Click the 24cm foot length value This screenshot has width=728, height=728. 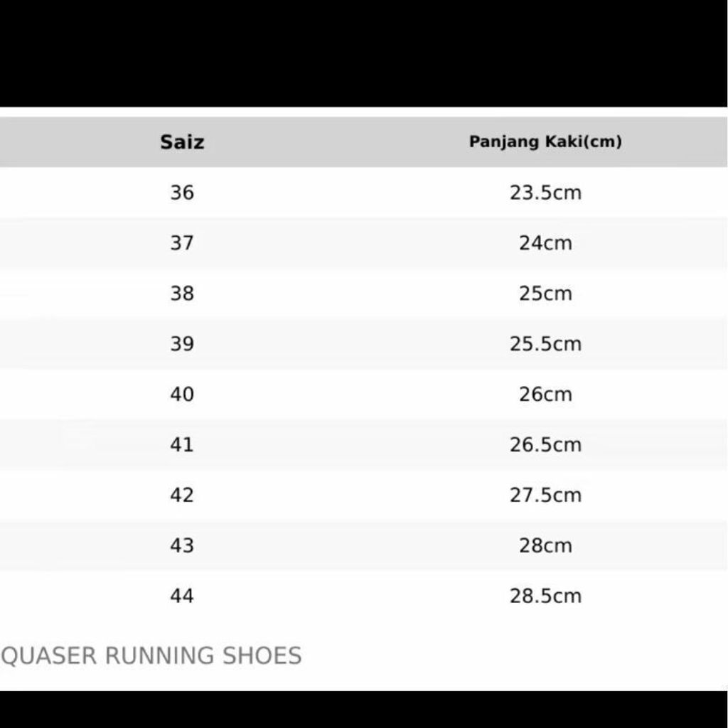545,243
